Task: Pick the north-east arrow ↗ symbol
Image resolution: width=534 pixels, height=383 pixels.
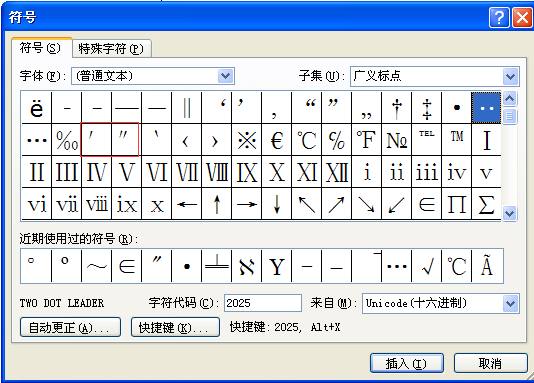Action: pos(337,204)
